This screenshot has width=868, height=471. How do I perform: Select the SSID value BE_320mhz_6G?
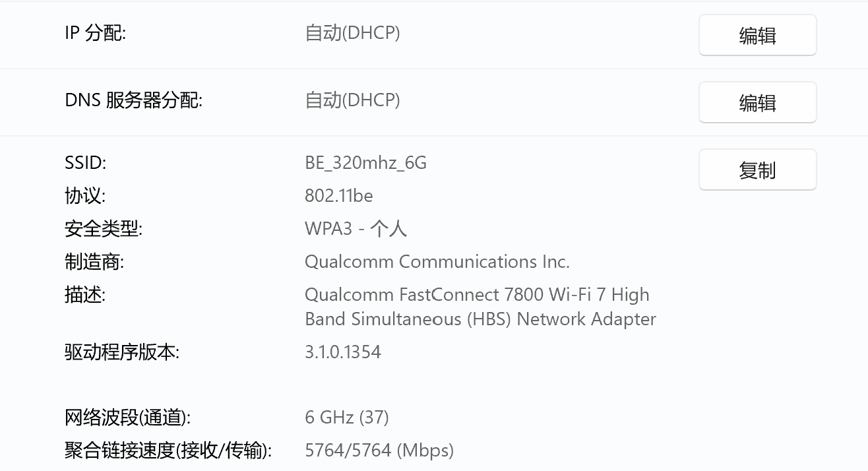(x=365, y=163)
